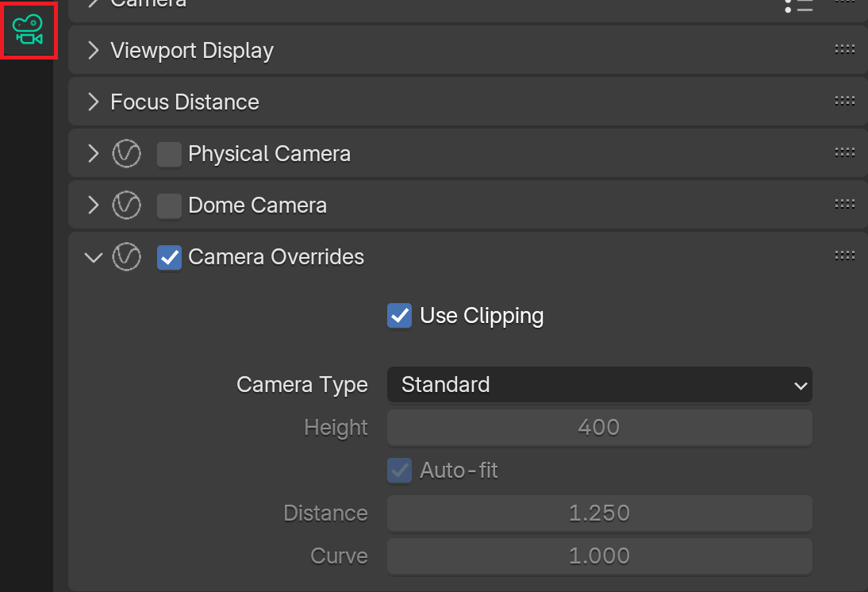
Task: Expand the Focus Distance panel
Action: (94, 102)
